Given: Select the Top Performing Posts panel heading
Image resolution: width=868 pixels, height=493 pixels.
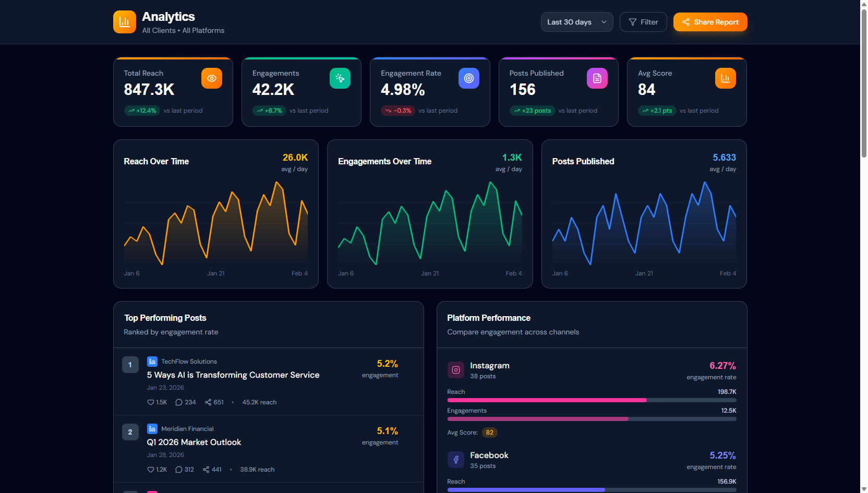Looking at the screenshot, I should pyautogui.click(x=165, y=318).
